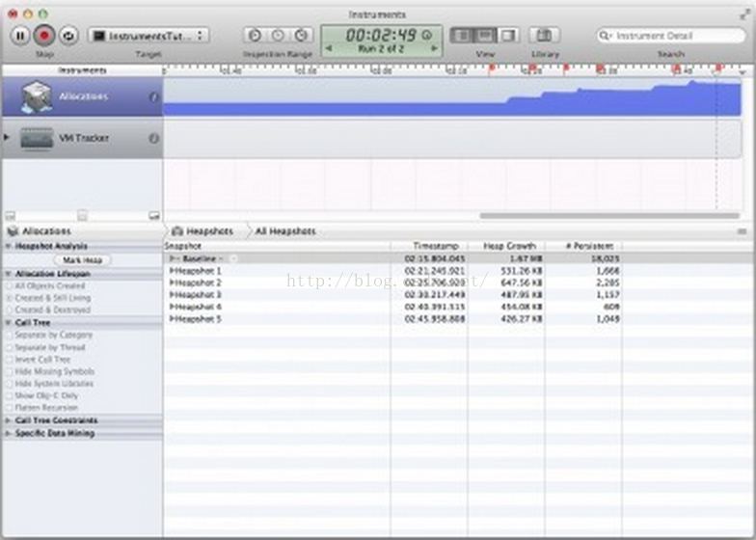Screen dimensions: 756x540
Task: Expand the Heapshot 1 row
Action: 173,270
